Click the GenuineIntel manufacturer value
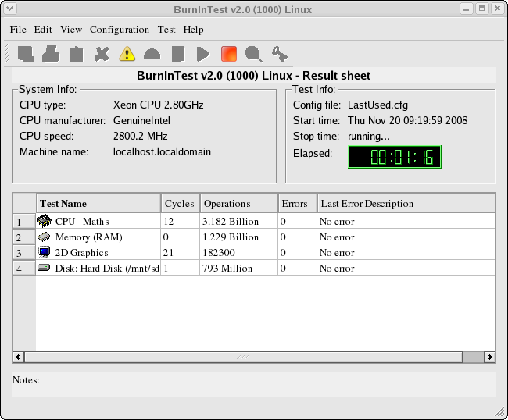The image size is (508, 420). (141, 121)
